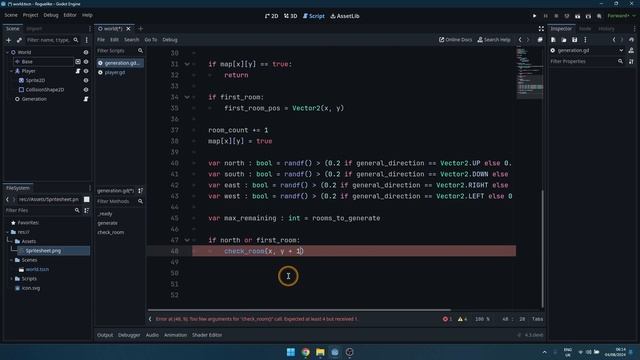Viewport: 640px width, 360px height.
Task: Open the script editor Go To menu
Action: (151, 40)
